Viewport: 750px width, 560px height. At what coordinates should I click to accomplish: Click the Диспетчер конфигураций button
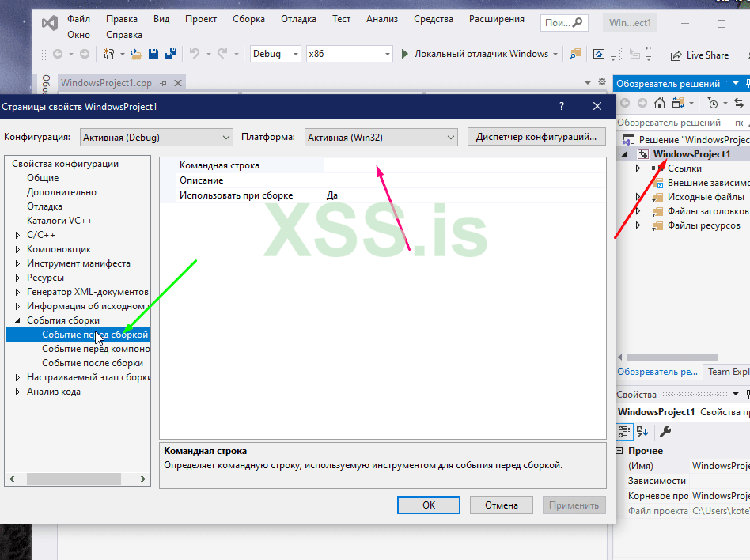[x=536, y=137]
